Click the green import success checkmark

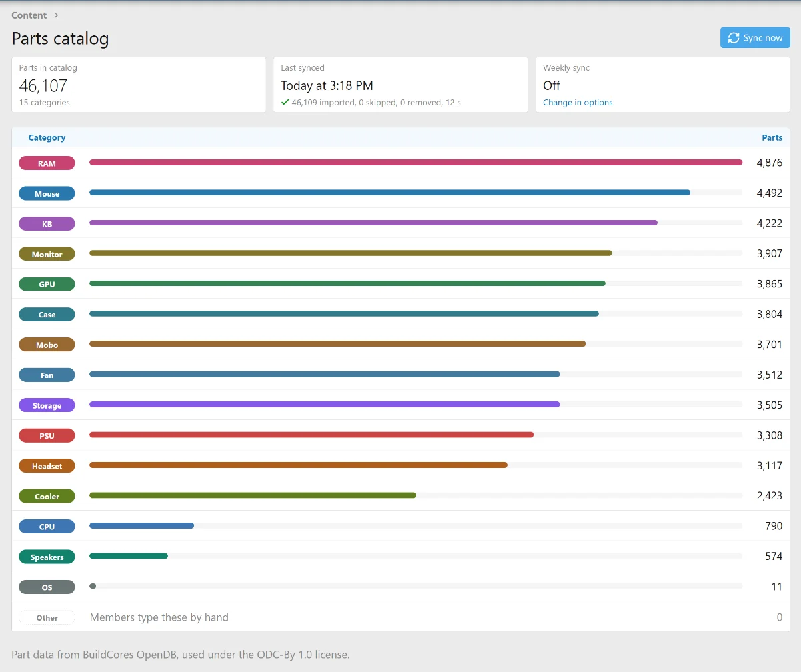click(285, 102)
